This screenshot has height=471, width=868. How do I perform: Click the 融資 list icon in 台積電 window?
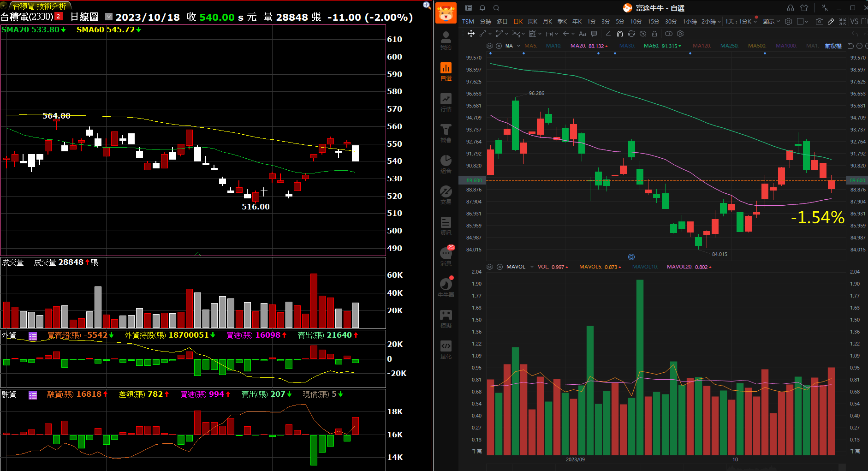click(33, 395)
